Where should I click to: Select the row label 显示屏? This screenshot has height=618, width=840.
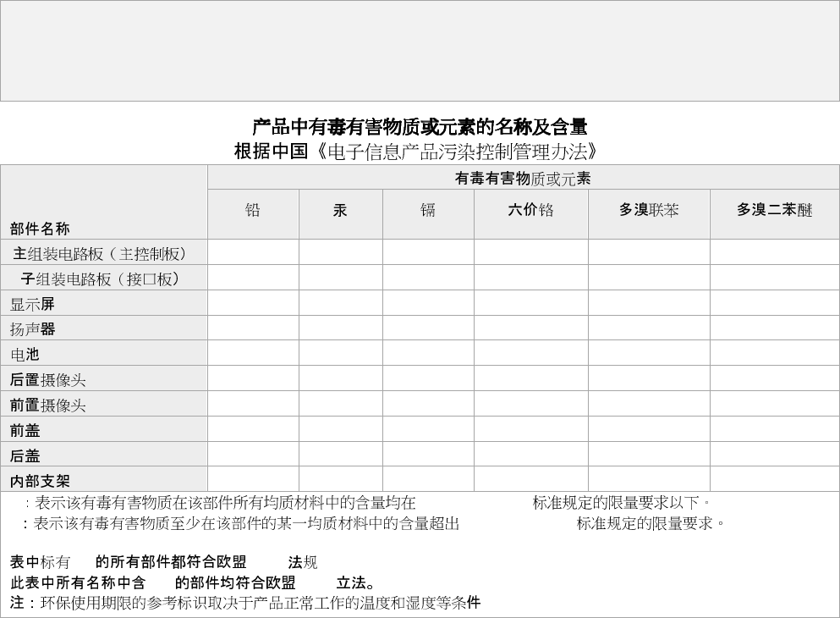pos(32,304)
